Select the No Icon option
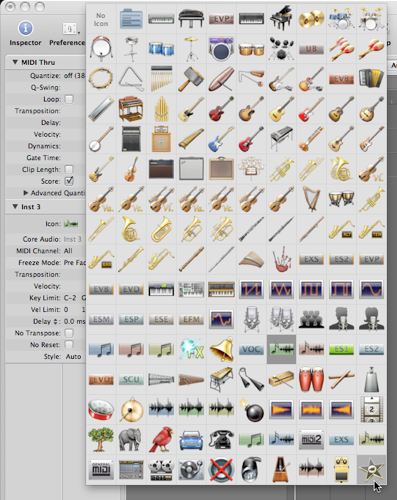 [101, 19]
